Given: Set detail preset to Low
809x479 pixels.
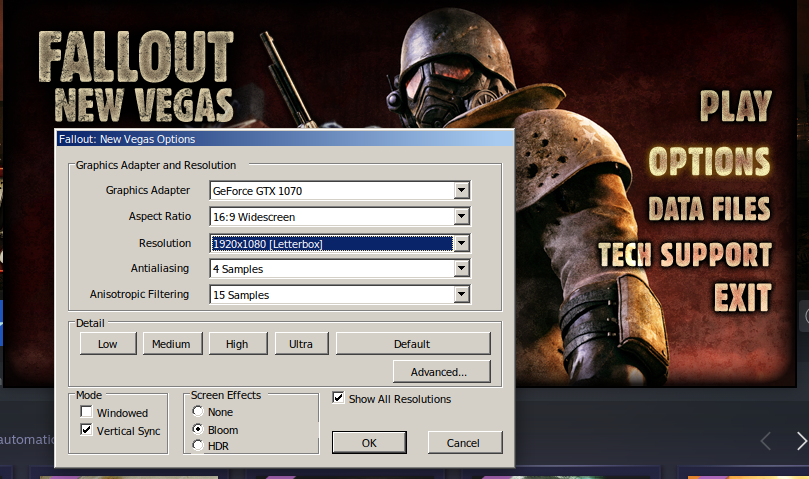Looking at the screenshot, I should pyautogui.click(x=108, y=344).
